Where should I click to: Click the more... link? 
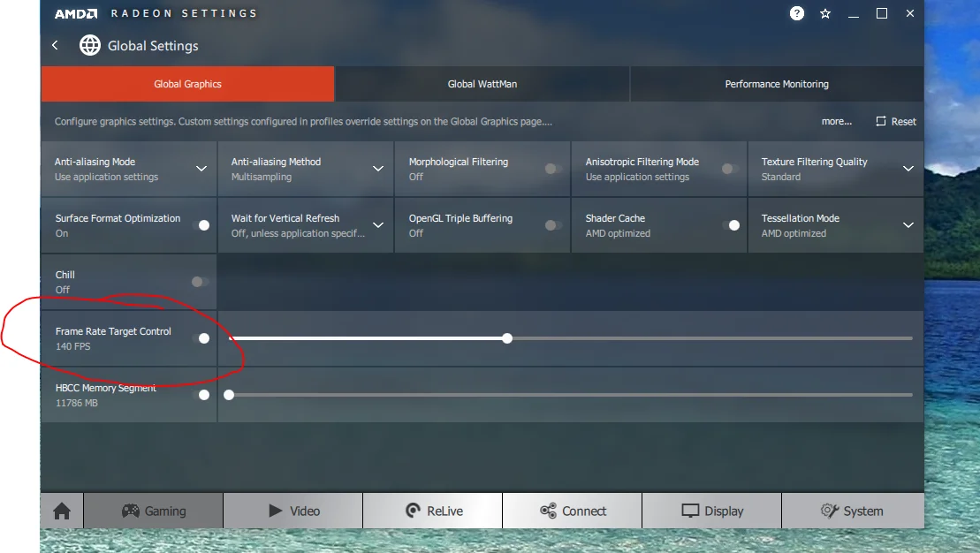(836, 121)
